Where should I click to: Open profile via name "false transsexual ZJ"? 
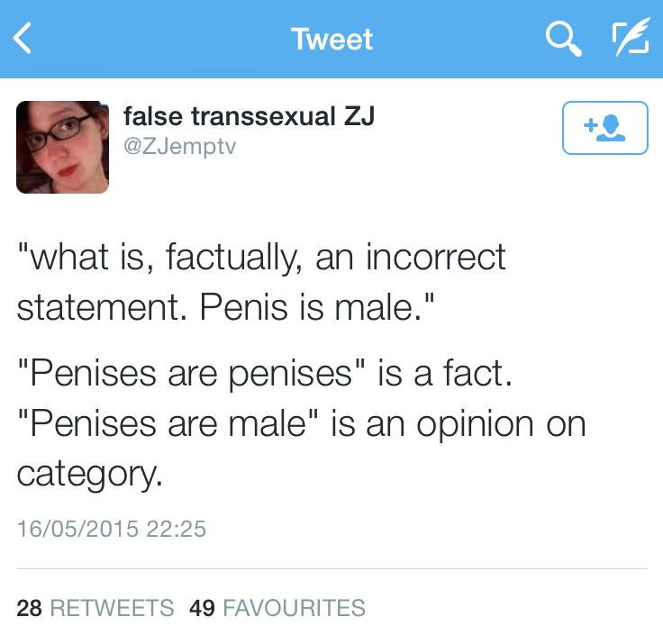coord(249,116)
